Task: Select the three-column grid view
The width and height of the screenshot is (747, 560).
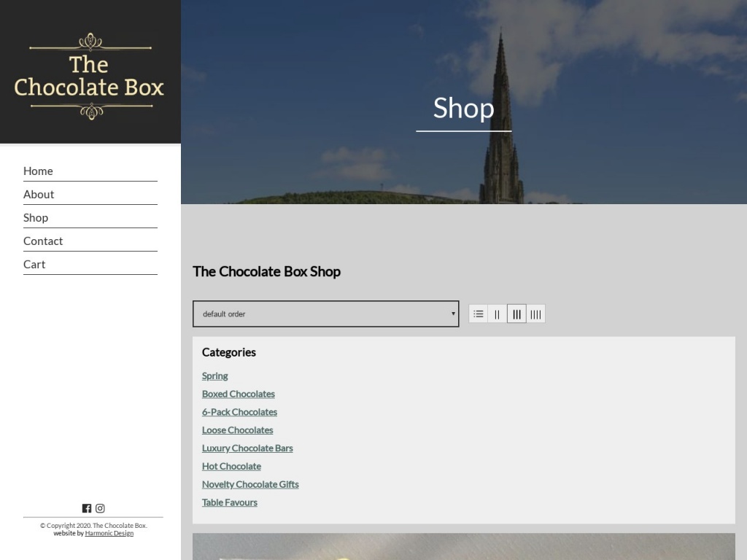Action: point(516,314)
